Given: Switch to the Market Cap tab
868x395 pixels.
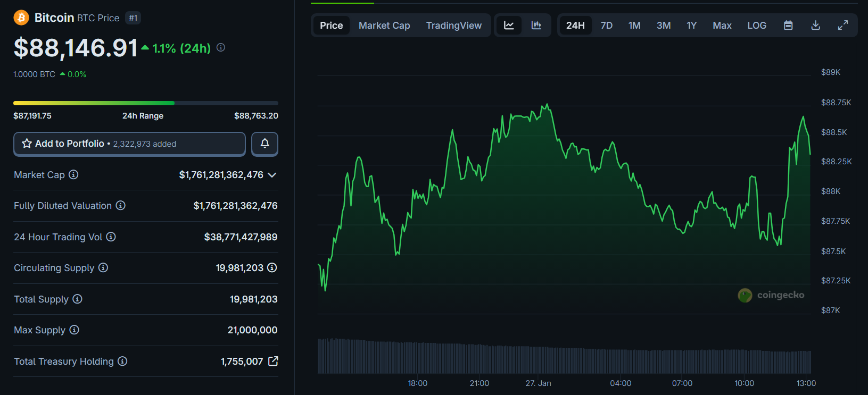Looking at the screenshot, I should pyautogui.click(x=384, y=26).
